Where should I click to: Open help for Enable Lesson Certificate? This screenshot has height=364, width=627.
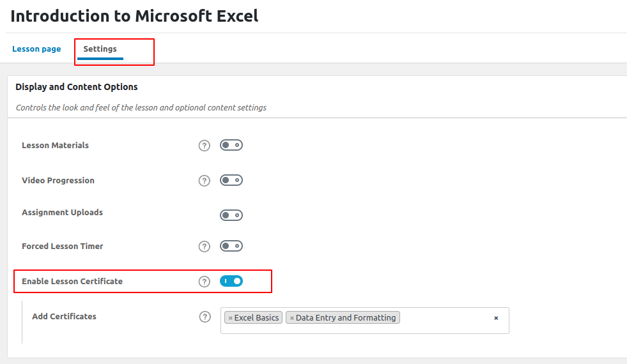(x=205, y=282)
